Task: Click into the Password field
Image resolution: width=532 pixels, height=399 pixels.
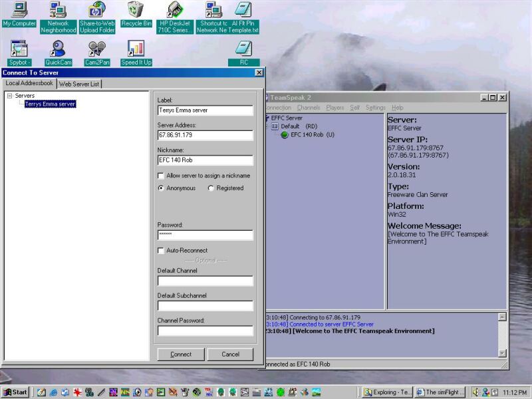Action: 205,235
